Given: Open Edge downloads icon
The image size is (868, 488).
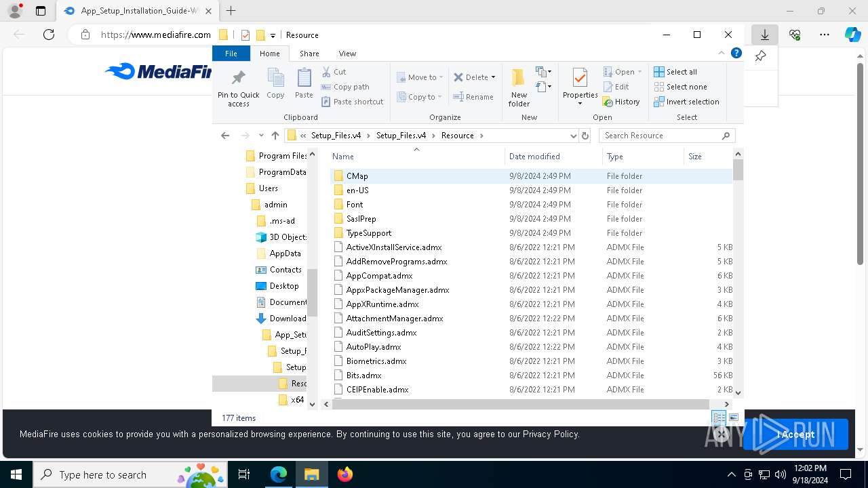Looking at the screenshot, I should (764, 35).
